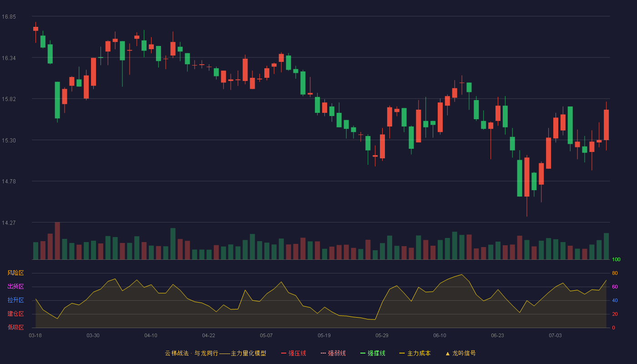
Task: Click the 05-07 date axis label
Action: pyautogui.click(x=266, y=335)
